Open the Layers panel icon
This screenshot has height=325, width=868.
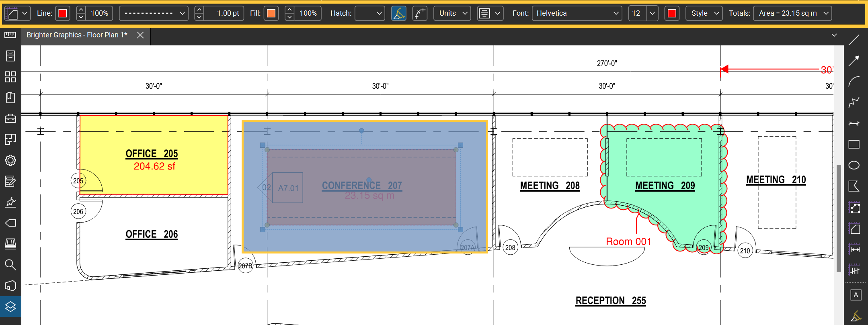pyautogui.click(x=10, y=307)
